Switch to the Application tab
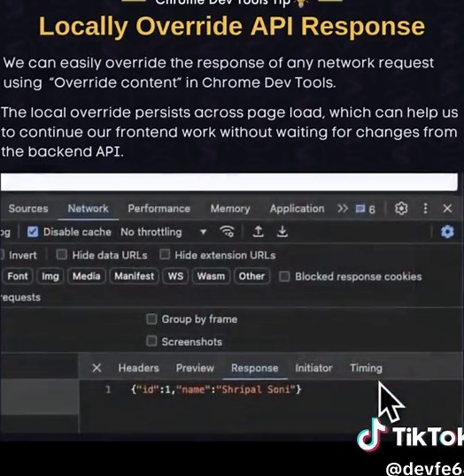This screenshot has height=476, width=464. 298,209
